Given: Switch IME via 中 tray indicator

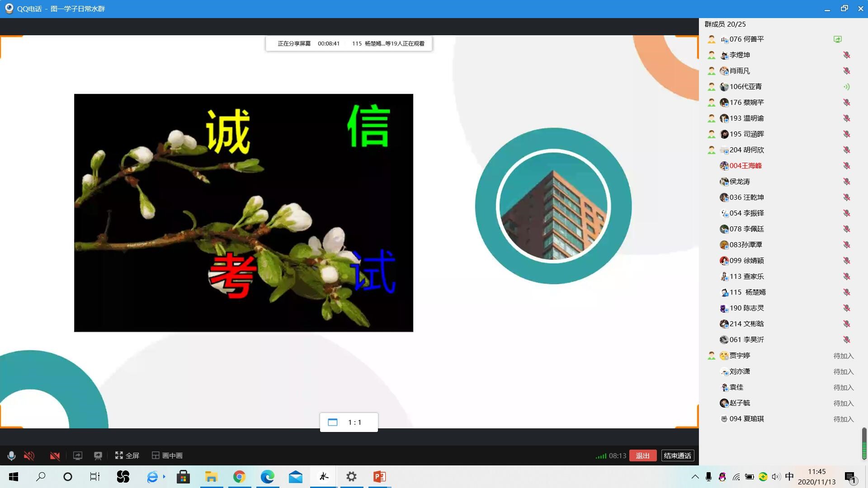Looking at the screenshot, I should tap(789, 477).
